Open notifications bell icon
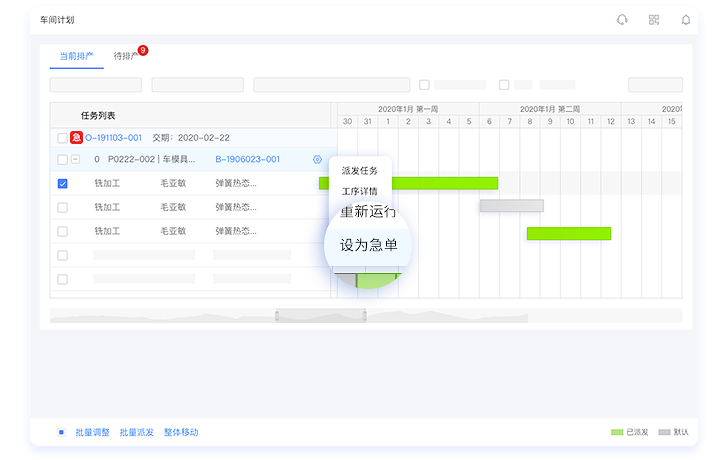727x460 pixels. pyautogui.click(x=686, y=20)
